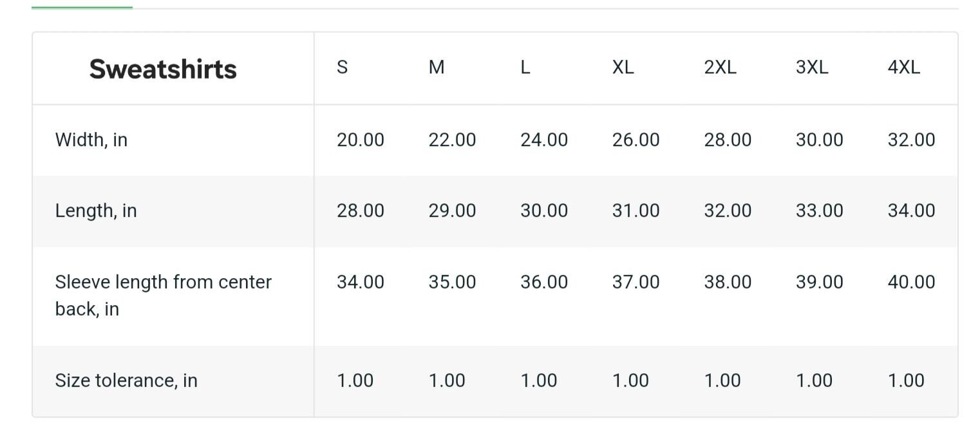The image size is (980, 428).
Task: Click width value 28.00 for size 2XL
Action: 728,140
